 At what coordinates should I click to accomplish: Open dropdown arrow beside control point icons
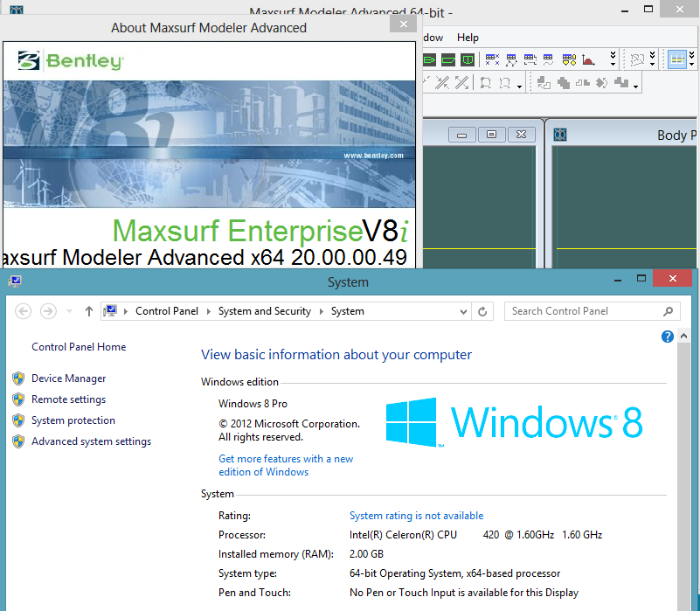pos(519,87)
